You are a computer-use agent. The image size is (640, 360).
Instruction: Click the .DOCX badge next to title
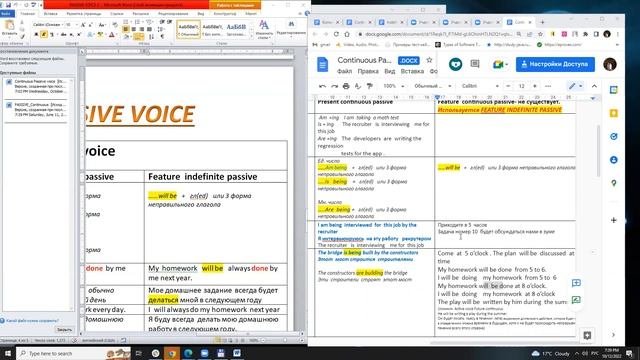(409, 60)
